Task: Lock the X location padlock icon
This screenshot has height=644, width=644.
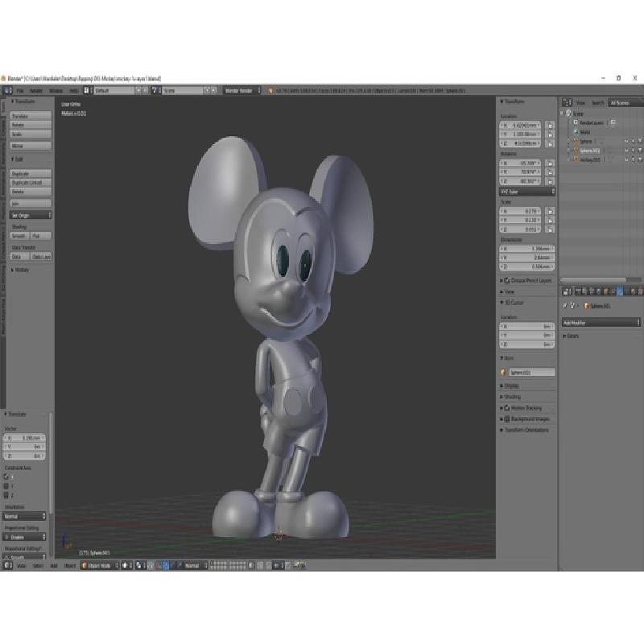Action: click(x=550, y=126)
